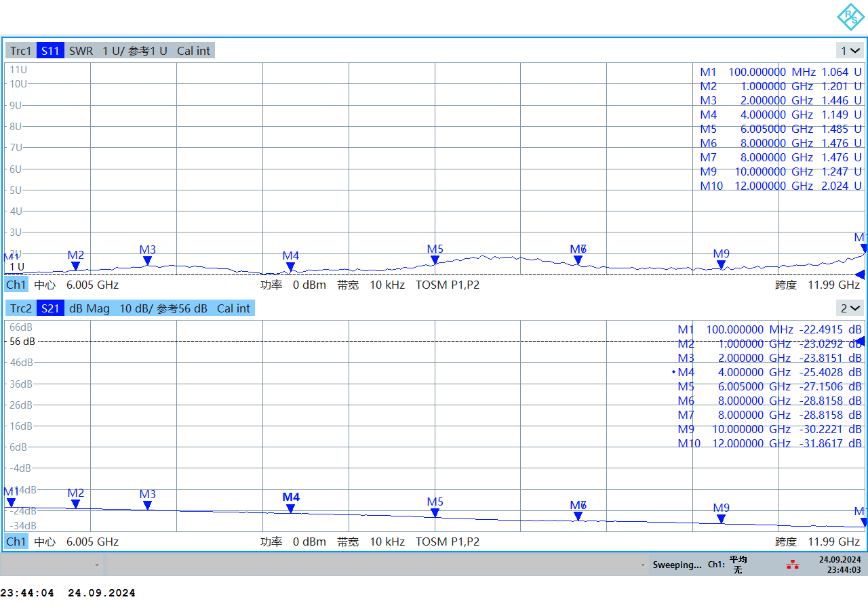Click the red network status icon
868x610 pixels.
pyautogui.click(x=792, y=565)
